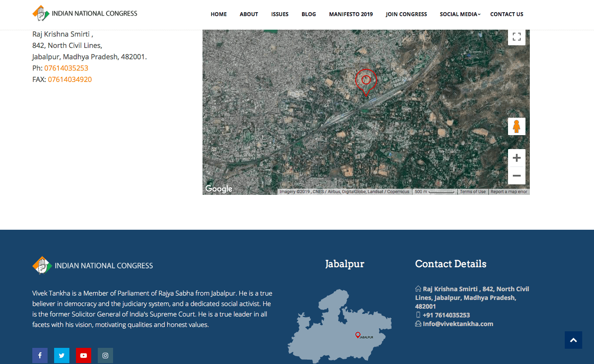Click the Google logo on the map
This screenshot has width=594, height=364.
coord(219,189)
